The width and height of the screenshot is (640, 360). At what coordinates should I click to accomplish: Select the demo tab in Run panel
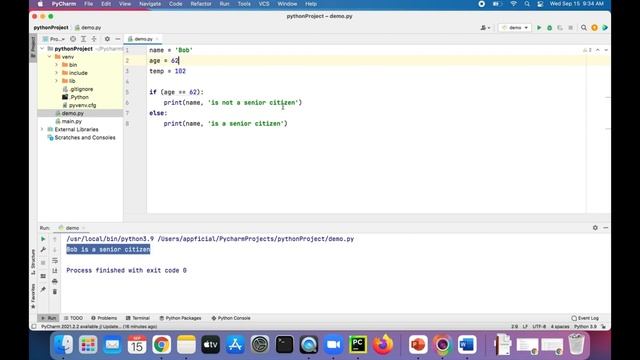(x=71, y=228)
